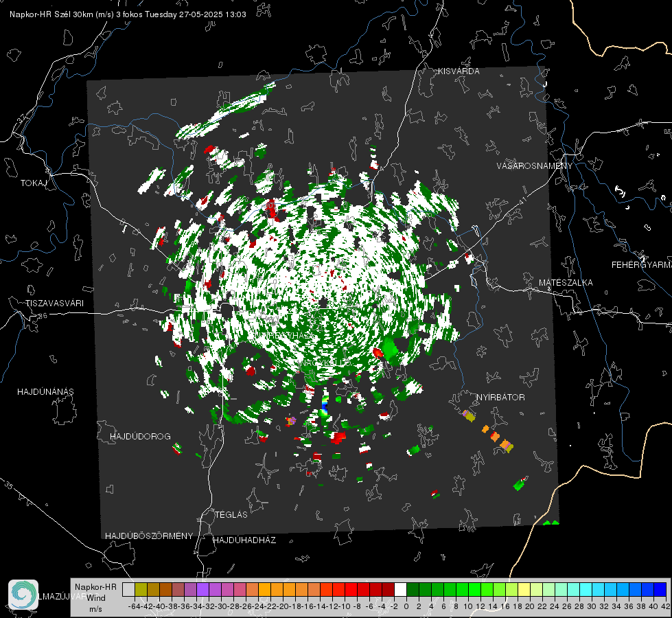Click the road number 36 near Tiszavasvári
The height and width of the screenshot is (618, 672).
tap(43, 316)
